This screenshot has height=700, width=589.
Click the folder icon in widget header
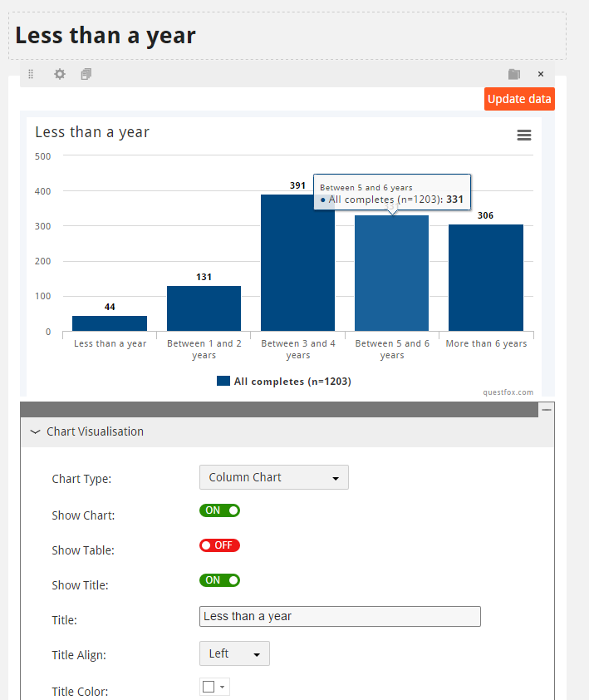[x=514, y=74]
